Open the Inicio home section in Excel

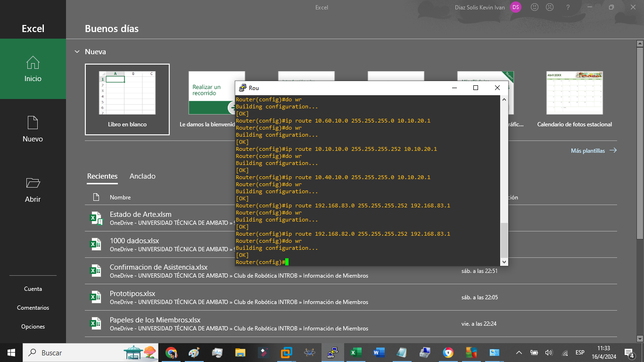pos(33,69)
